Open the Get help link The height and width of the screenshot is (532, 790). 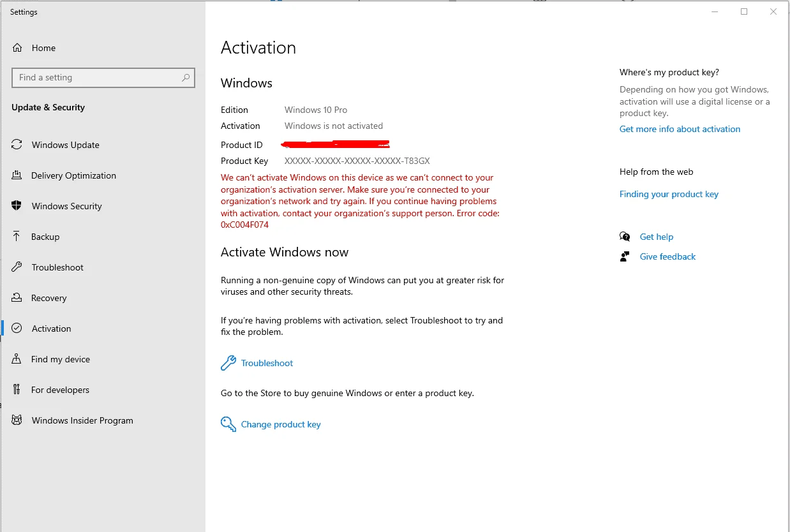coord(657,237)
